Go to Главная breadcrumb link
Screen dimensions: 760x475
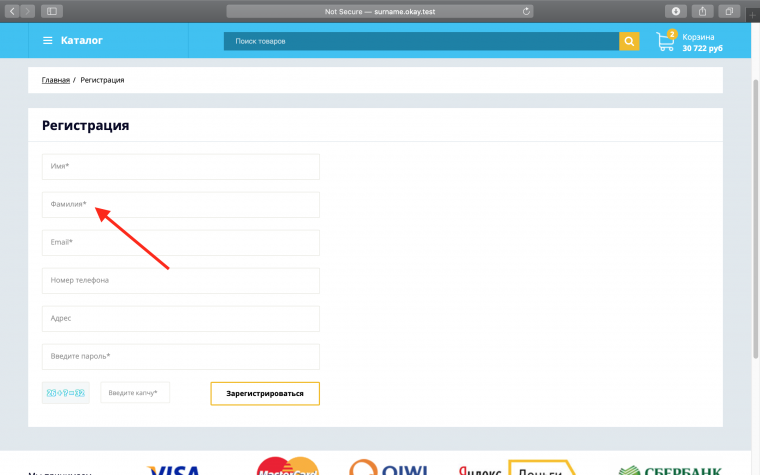[x=56, y=80]
